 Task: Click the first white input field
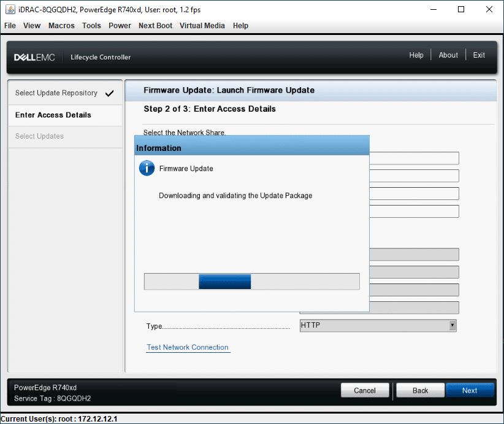coord(414,158)
